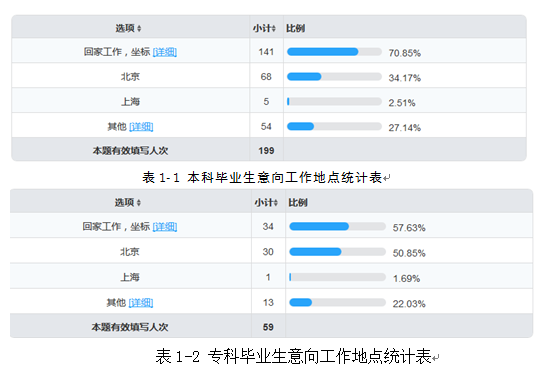This screenshot has width=548, height=373.
Task: Open 详细 link for 其他 in second table
Action: click(x=141, y=303)
